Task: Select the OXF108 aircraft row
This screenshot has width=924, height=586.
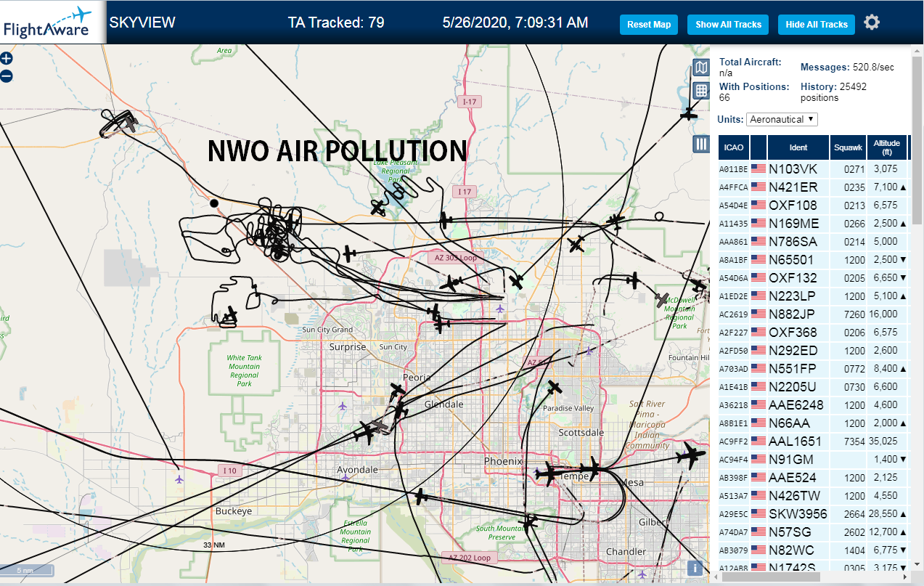Action: pyautogui.click(x=813, y=205)
